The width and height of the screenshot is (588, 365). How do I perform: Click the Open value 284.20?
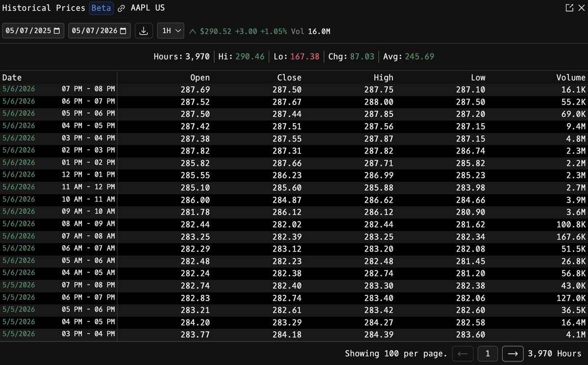click(x=195, y=322)
